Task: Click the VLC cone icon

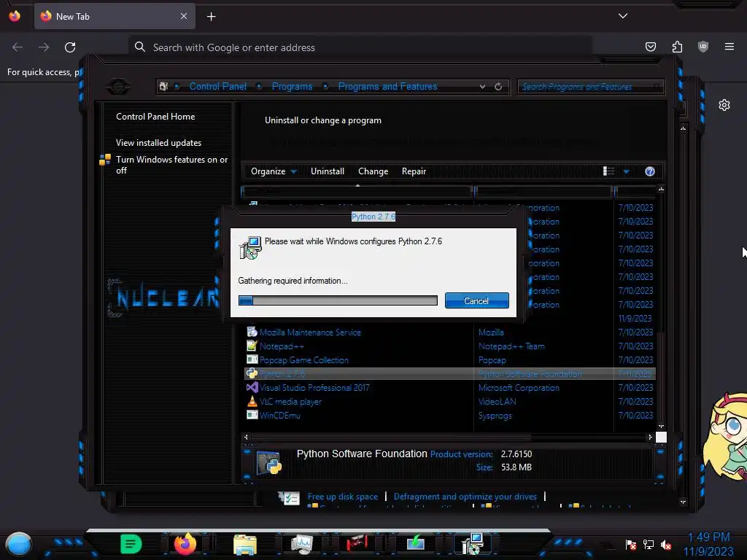Action: point(252,401)
